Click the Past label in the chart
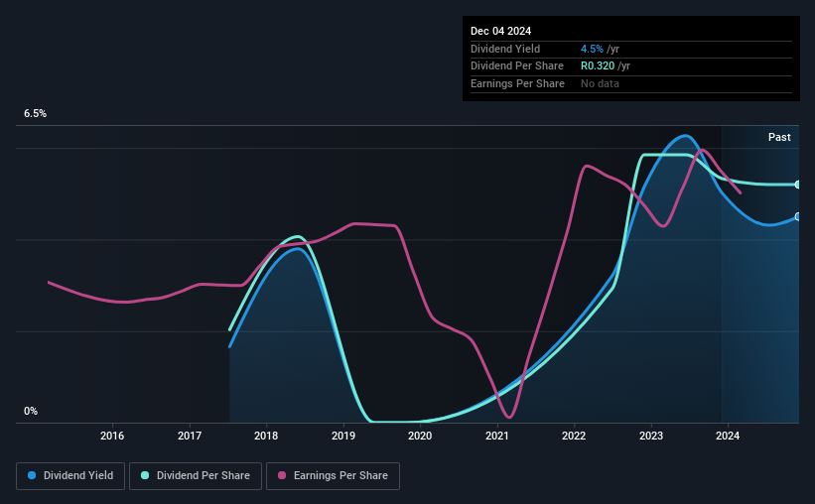This screenshot has height=504, width=815. (x=779, y=137)
